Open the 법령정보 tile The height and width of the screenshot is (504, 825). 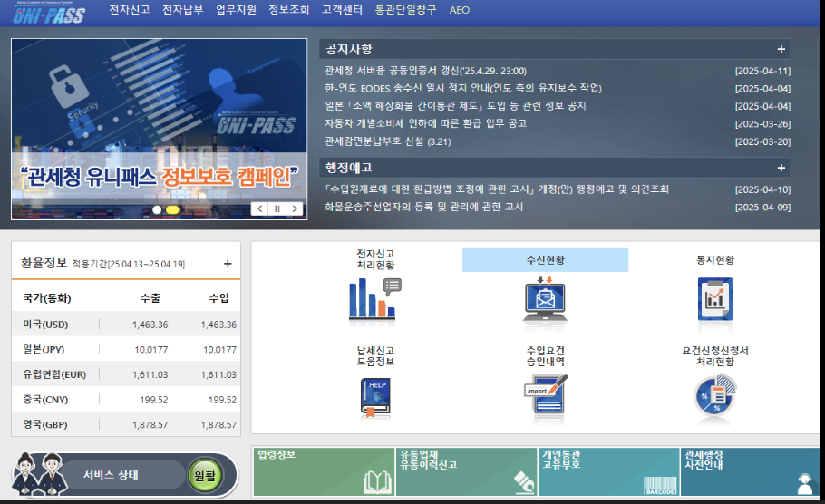(x=324, y=471)
